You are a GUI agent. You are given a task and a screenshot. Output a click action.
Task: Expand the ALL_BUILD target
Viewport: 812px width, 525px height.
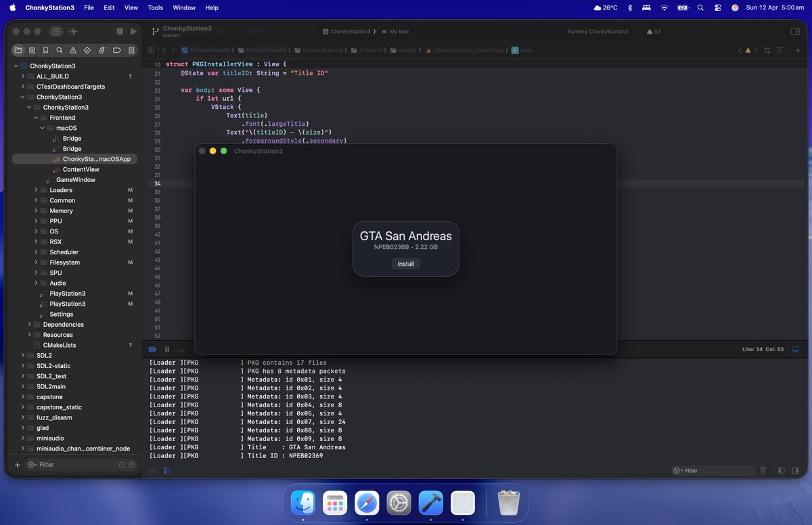22,76
